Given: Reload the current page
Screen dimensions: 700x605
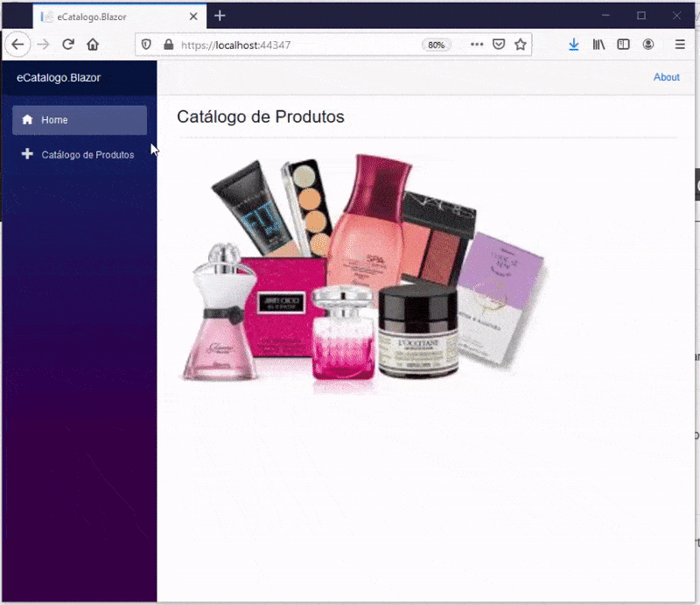Looking at the screenshot, I should tap(68, 45).
